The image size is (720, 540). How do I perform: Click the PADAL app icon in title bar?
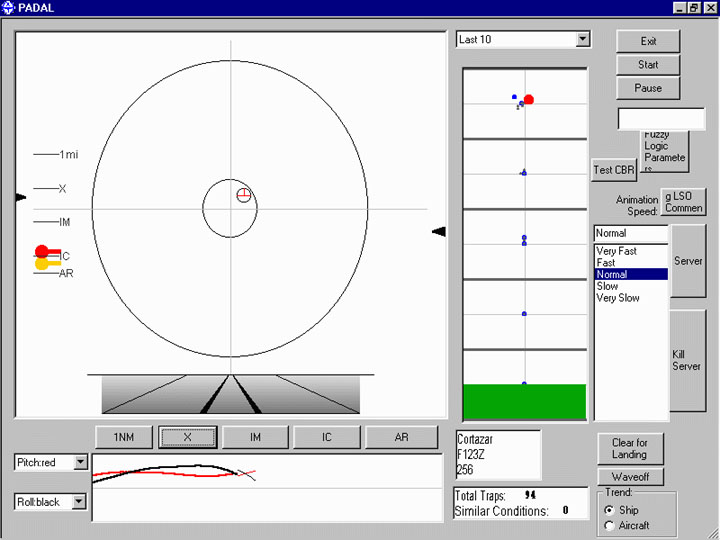10,7
